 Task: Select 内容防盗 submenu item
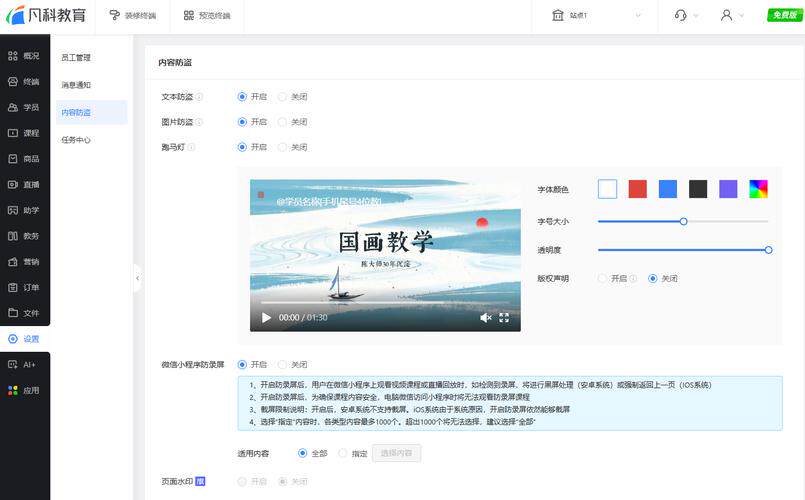click(x=91, y=112)
